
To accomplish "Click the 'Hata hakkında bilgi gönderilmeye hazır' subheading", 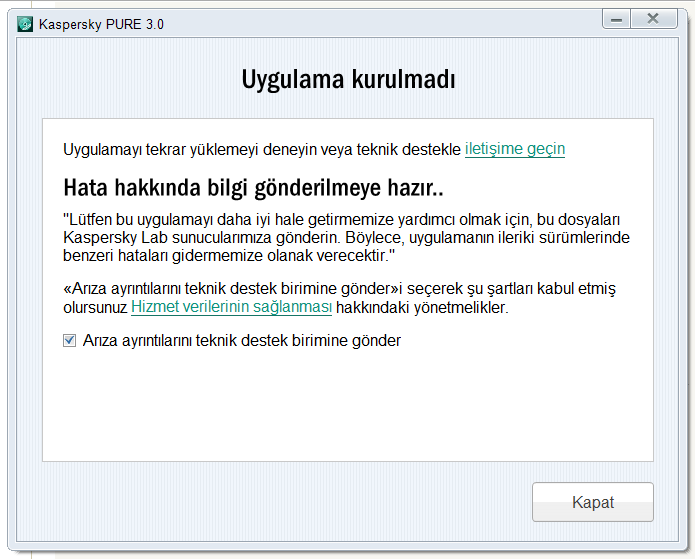I will (x=252, y=188).
